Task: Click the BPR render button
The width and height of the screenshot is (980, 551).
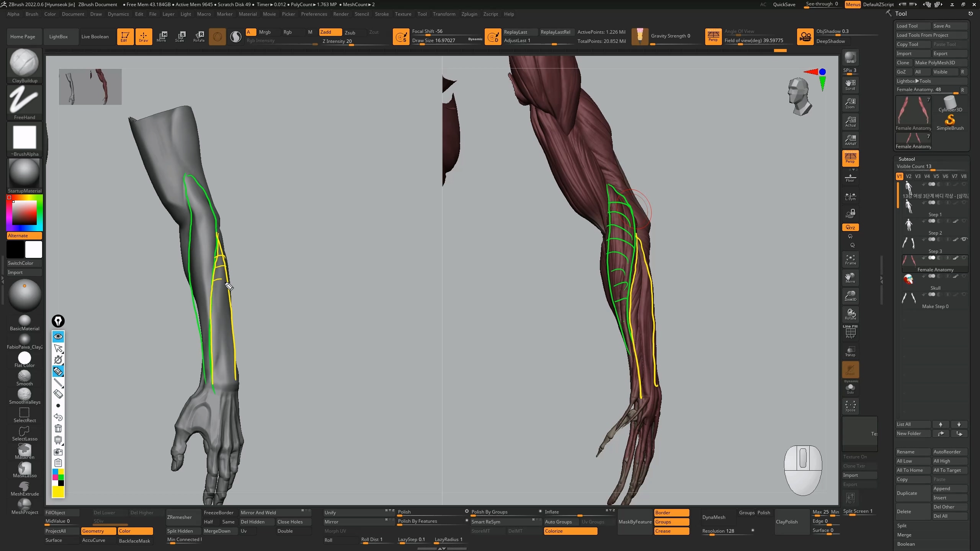Action: [x=850, y=58]
